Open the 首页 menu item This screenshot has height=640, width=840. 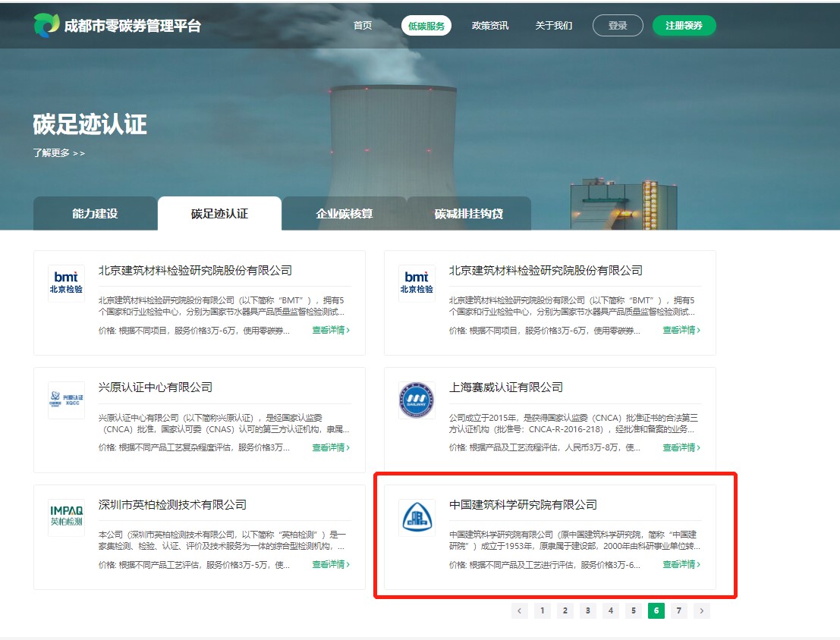[363, 26]
